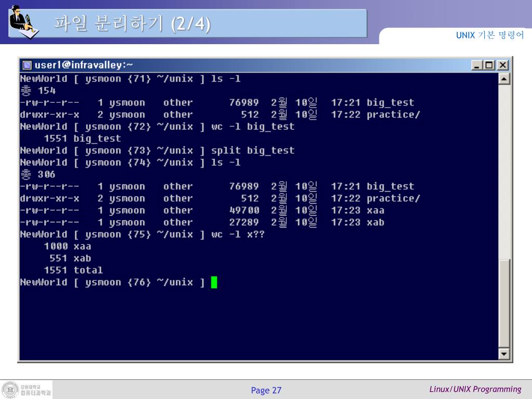This screenshot has height=399, width=532.
Task: Click the 'xaa' filename at 17:23
Action: point(376,211)
